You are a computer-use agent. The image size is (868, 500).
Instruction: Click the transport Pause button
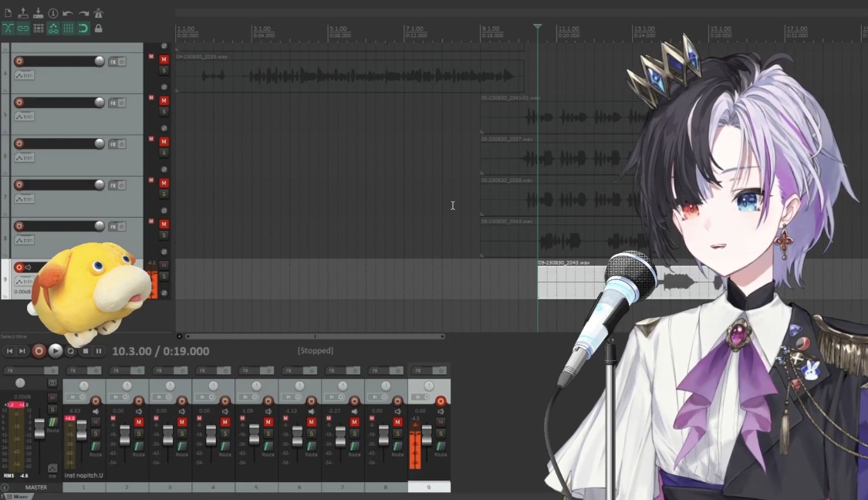click(x=99, y=351)
